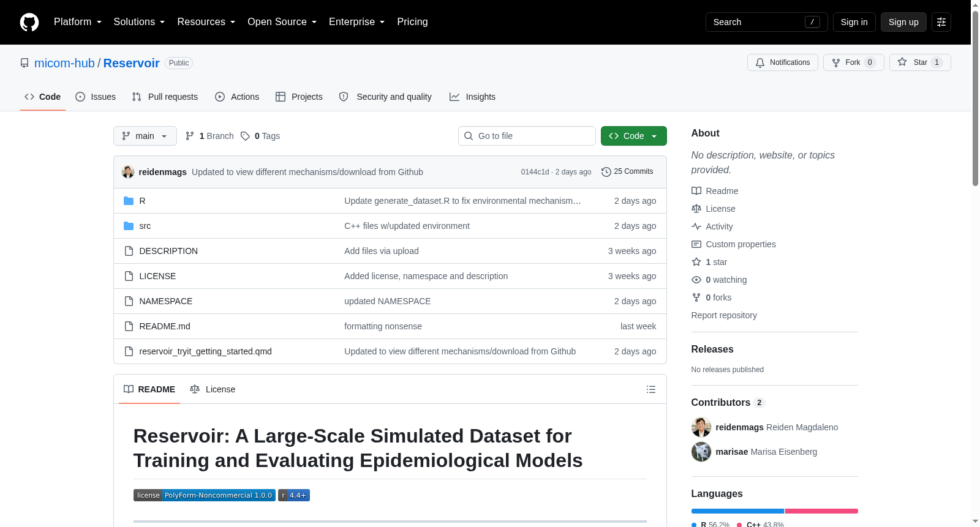980x527 pixels.
Task: Open the green Code dropdown button
Action: point(634,136)
